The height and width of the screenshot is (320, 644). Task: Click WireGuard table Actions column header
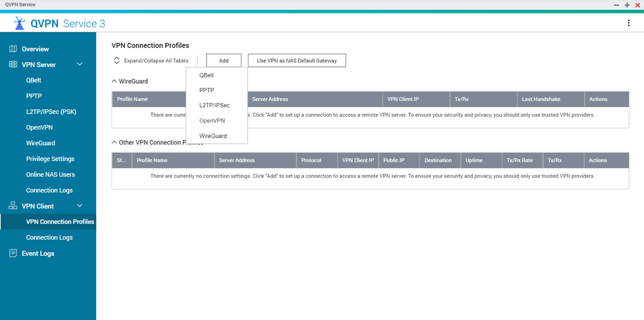point(606,99)
